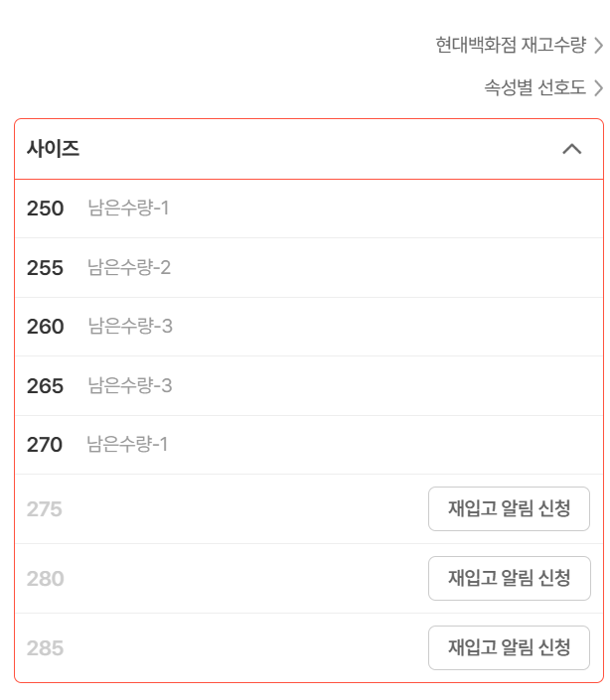Click the remaining stock text beside size 270
The height and width of the screenshot is (700, 610).
click(x=127, y=445)
